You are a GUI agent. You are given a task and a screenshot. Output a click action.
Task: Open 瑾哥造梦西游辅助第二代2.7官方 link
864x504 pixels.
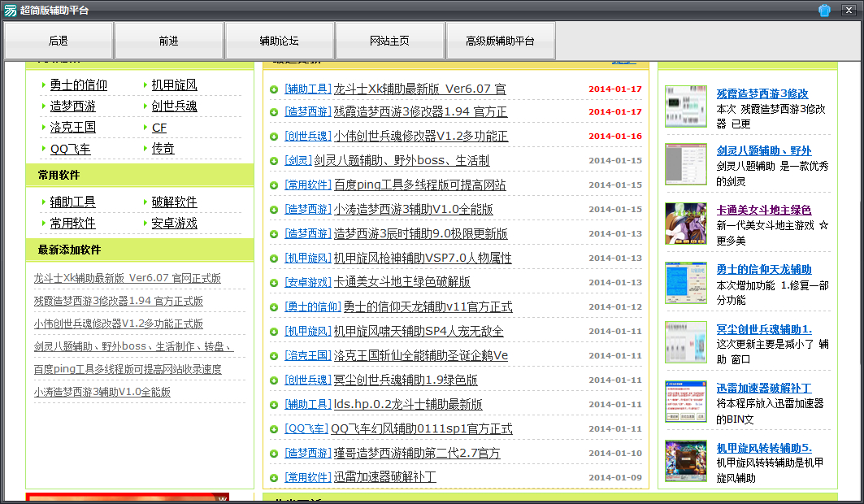pyautogui.click(x=417, y=454)
